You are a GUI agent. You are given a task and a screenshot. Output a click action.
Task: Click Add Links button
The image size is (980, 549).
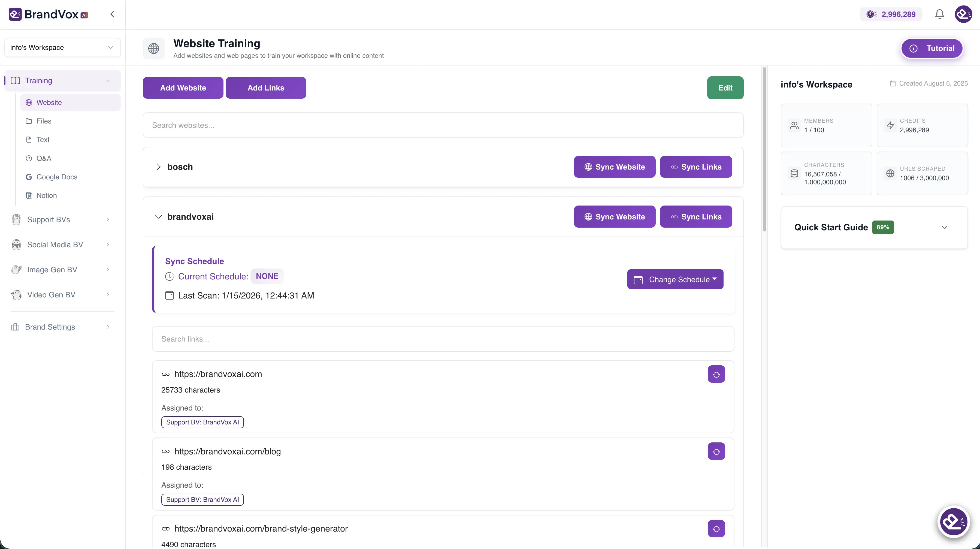click(266, 88)
